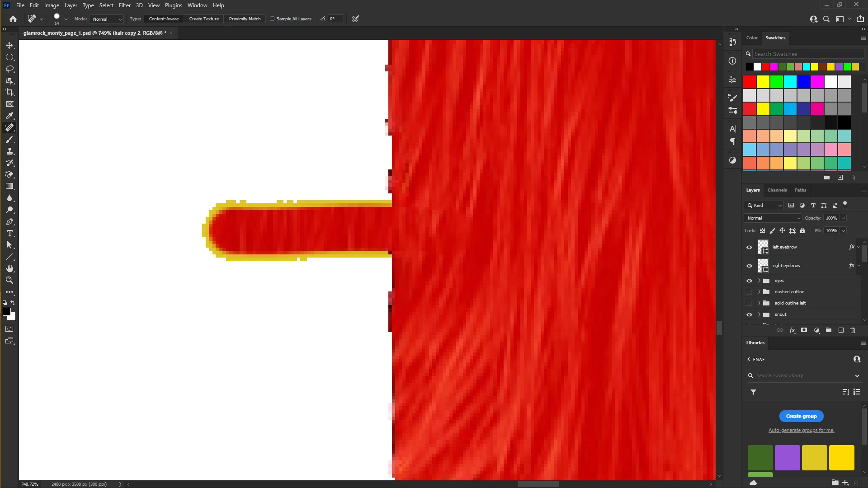Select the Eyedropper tool
The height and width of the screenshot is (488, 868).
(9, 116)
